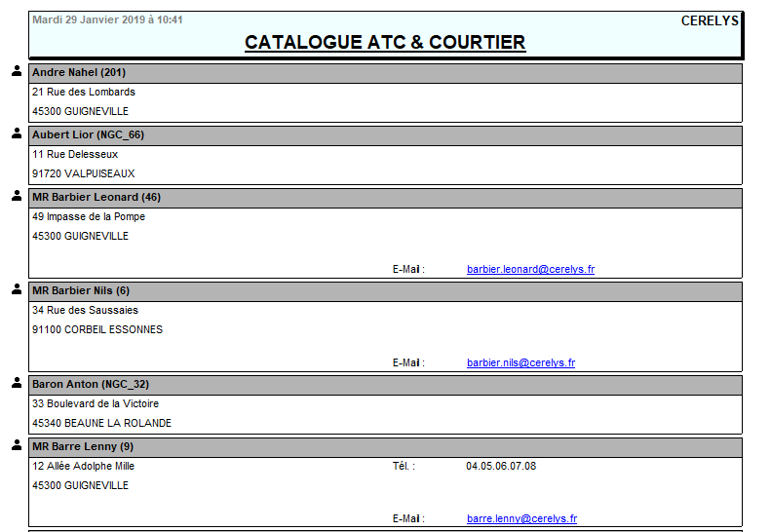This screenshot has height=532, width=771.
Task: Click the person icon next to Barre Lenny
Action: [17, 445]
